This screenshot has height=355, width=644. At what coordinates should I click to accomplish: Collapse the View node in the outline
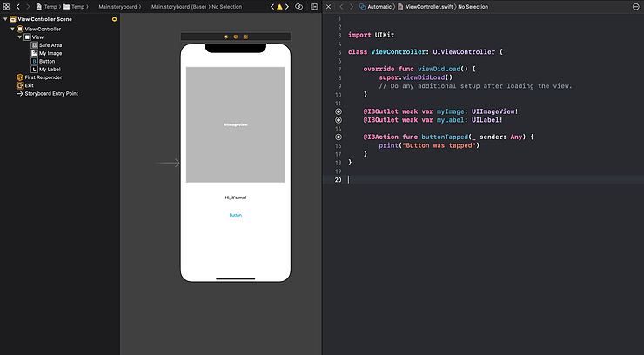click(x=20, y=37)
